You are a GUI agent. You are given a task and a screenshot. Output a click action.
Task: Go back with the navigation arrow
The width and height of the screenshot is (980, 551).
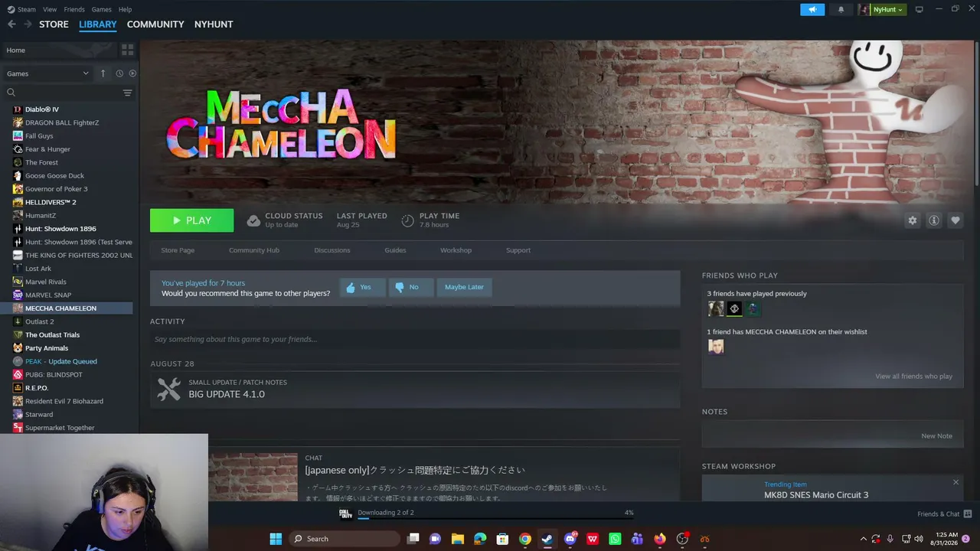pyautogui.click(x=11, y=24)
